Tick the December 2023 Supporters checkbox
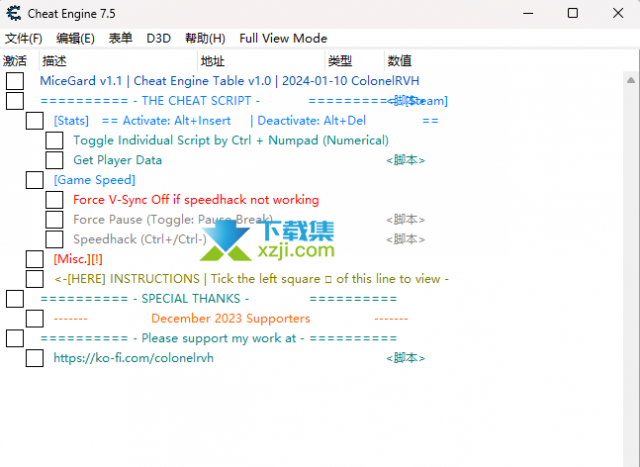Screen dimensions: 640x467 35,318
